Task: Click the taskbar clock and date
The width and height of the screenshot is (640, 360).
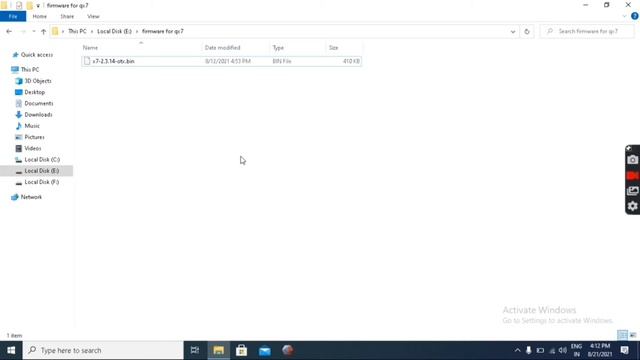Action: click(x=600, y=350)
